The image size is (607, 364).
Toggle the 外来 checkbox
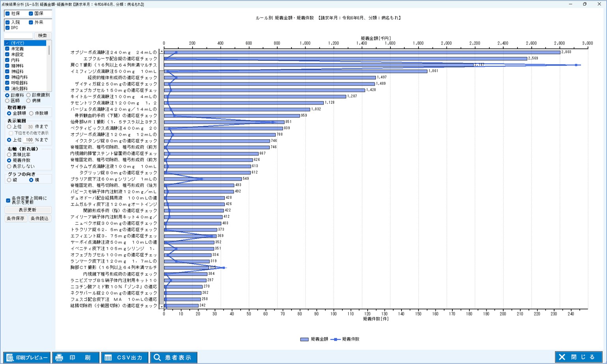(31, 22)
